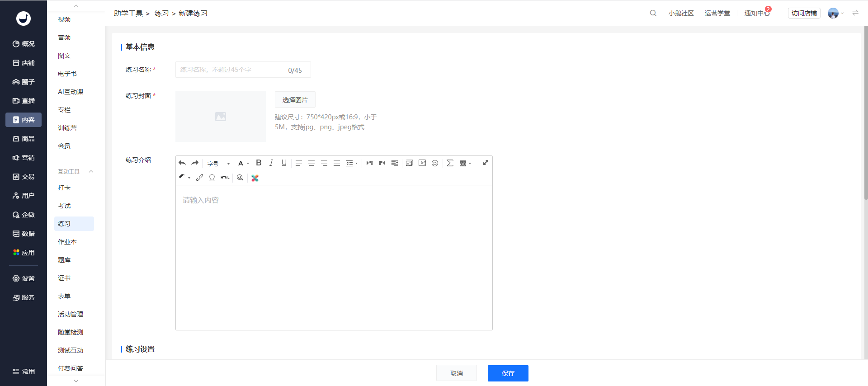Click the cover image placeholder thumbnail
868x386 pixels.
coord(221,117)
